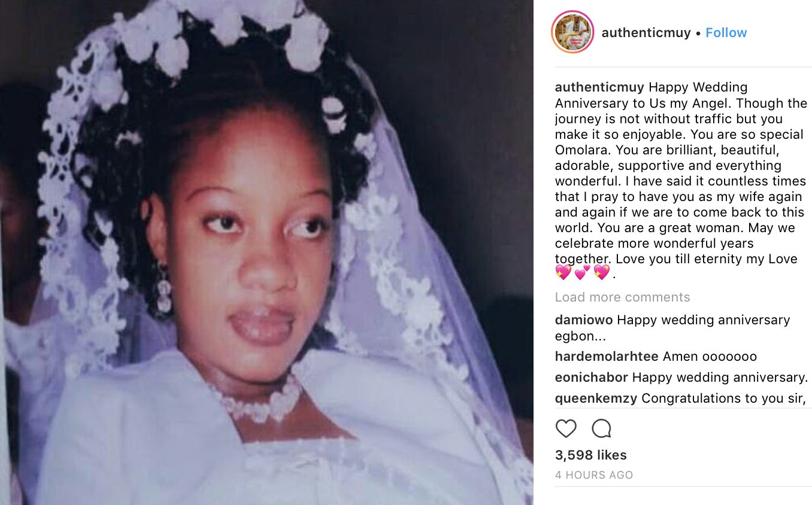Open commenter damiowo's profile
Image resolution: width=812 pixels, height=505 pixels.
[584, 320]
